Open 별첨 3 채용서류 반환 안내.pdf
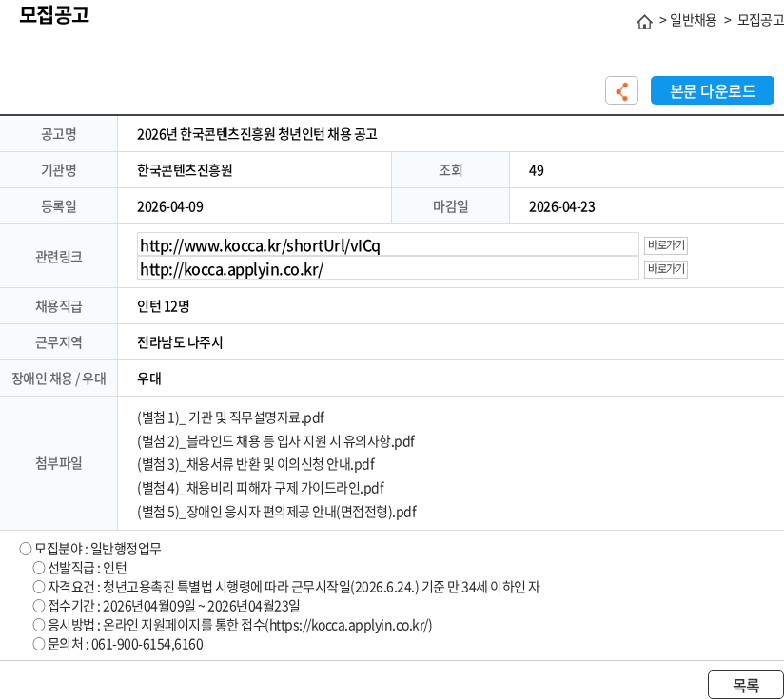 256,465
